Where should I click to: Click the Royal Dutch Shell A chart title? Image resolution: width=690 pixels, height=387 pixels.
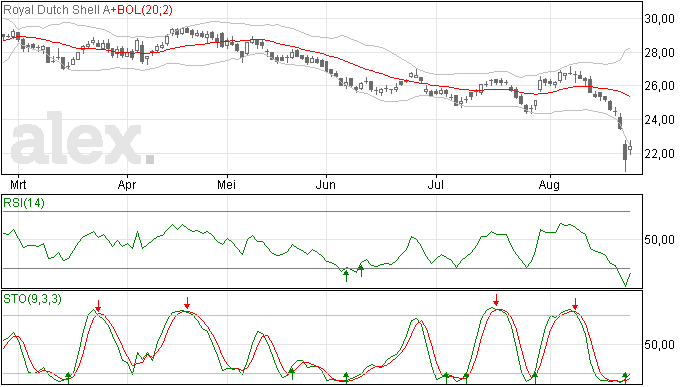(x=56, y=10)
